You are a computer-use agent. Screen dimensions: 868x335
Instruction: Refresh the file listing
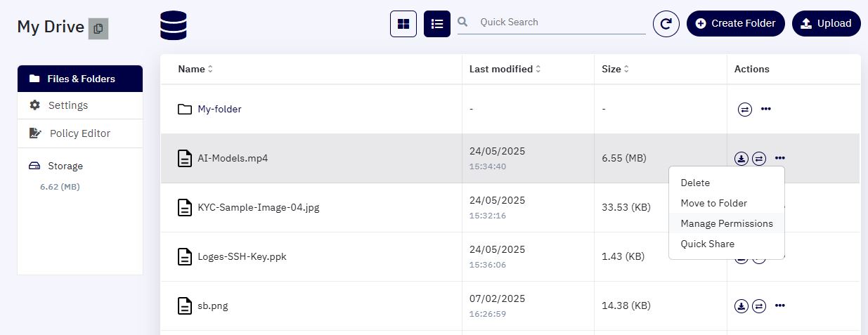[x=666, y=24]
